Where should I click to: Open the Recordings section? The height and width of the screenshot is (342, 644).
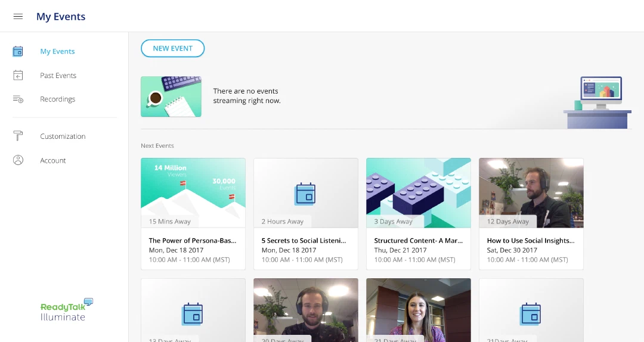coord(57,100)
